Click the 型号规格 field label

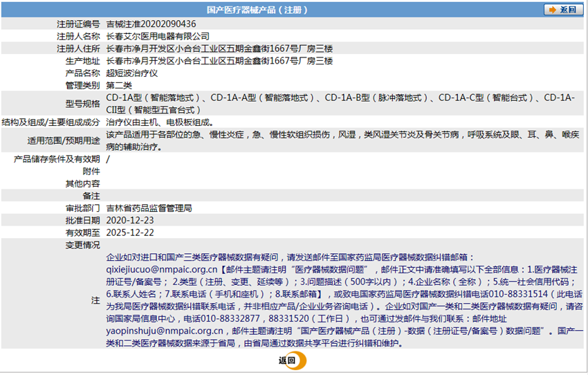(82, 104)
